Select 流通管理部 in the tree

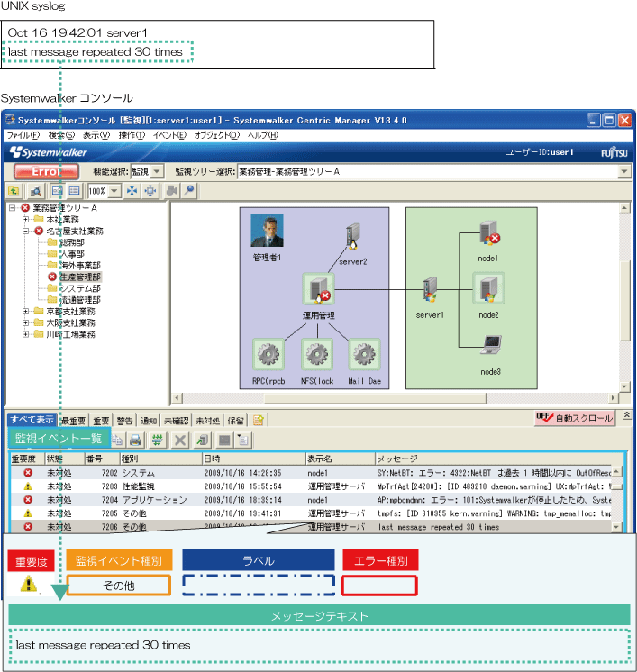[x=79, y=300]
